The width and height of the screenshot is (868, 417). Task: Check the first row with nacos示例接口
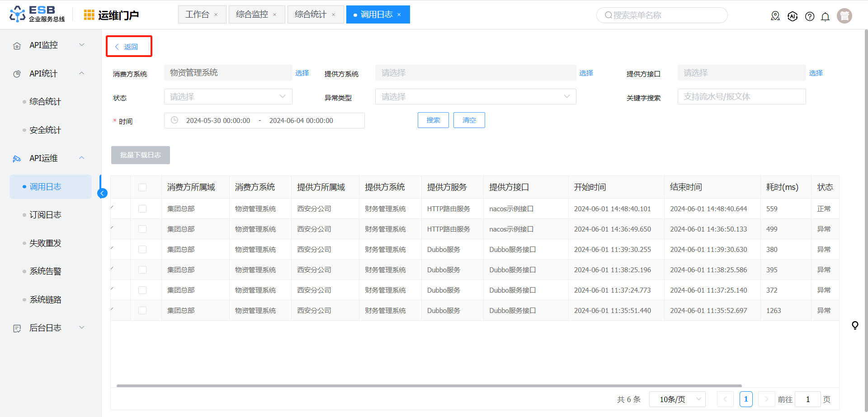[x=142, y=208]
